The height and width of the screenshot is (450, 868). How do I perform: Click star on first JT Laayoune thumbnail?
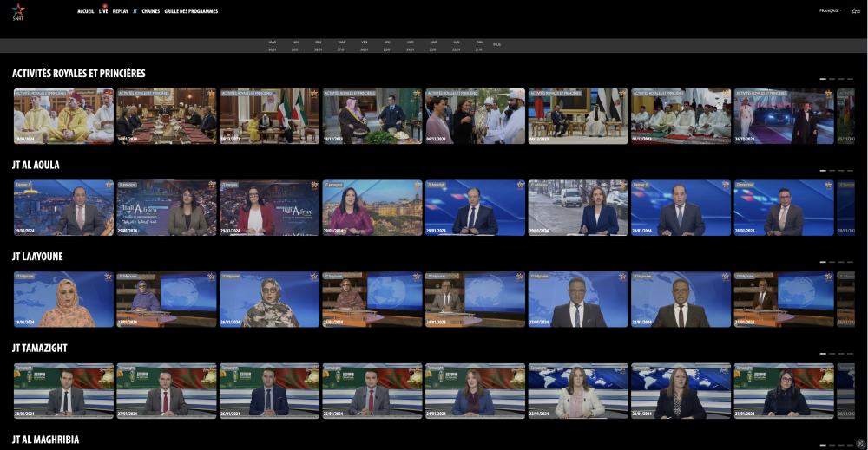coord(108,277)
